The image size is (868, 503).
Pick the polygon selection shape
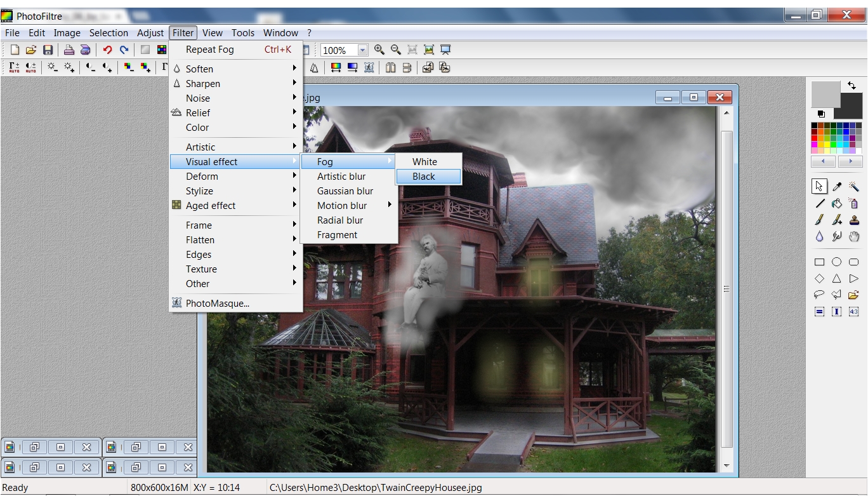pyautogui.click(x=836, y=295)
